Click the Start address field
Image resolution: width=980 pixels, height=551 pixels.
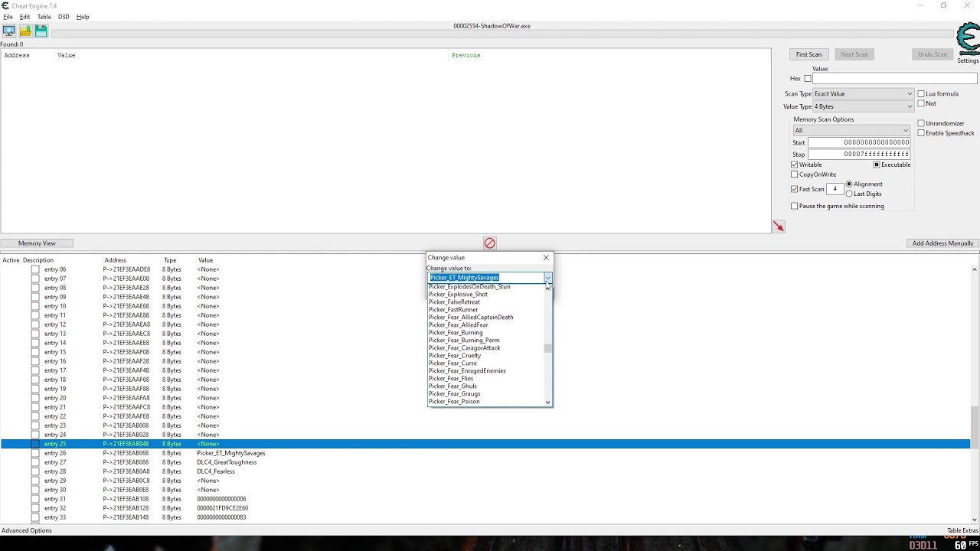click(x=859, y=142)
